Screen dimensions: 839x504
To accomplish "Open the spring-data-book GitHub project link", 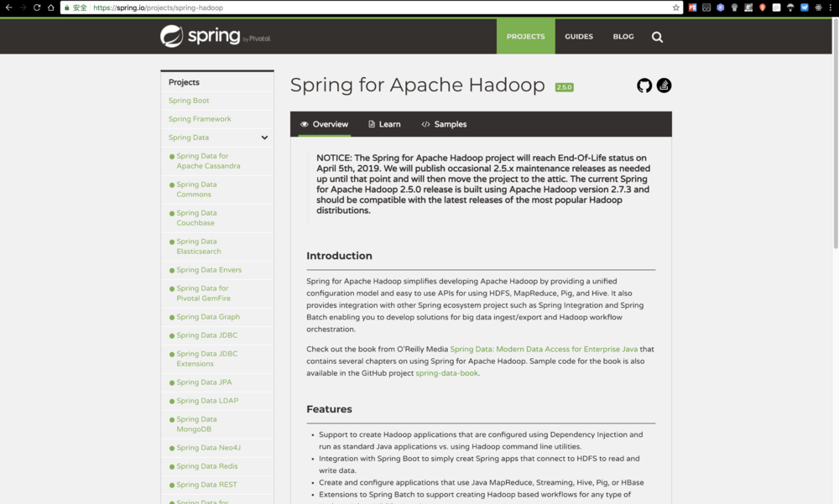I will [x=447, y=373].
